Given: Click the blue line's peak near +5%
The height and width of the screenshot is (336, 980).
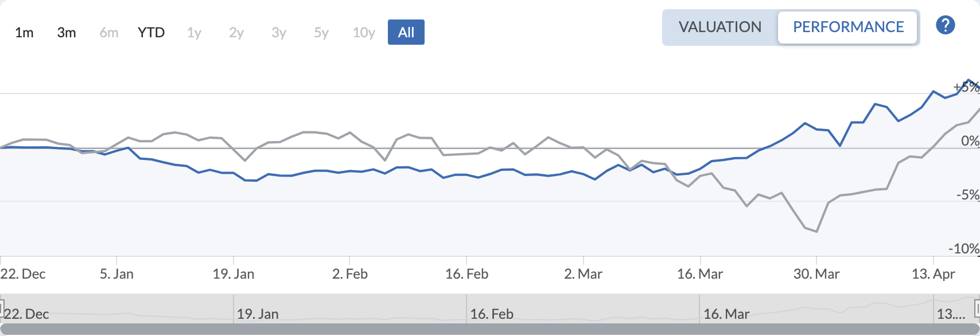Looking at the screenshot, I should 969,80.
